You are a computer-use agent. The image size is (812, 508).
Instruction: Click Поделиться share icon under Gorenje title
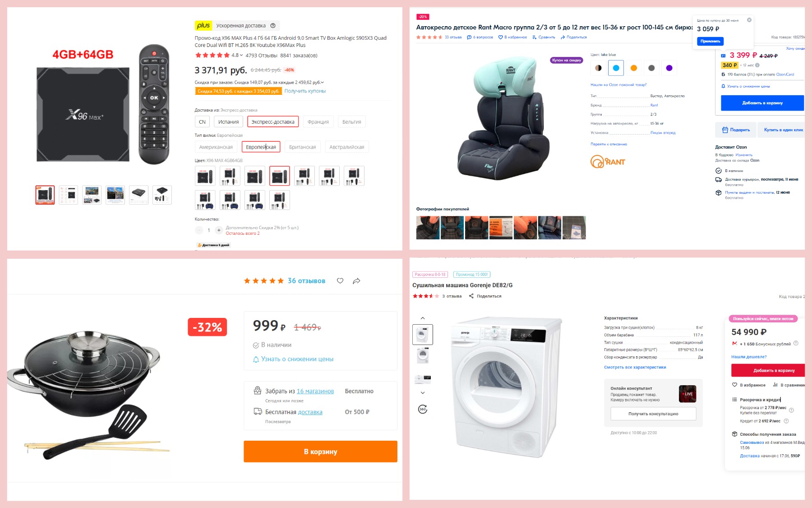tap(471, 296)
